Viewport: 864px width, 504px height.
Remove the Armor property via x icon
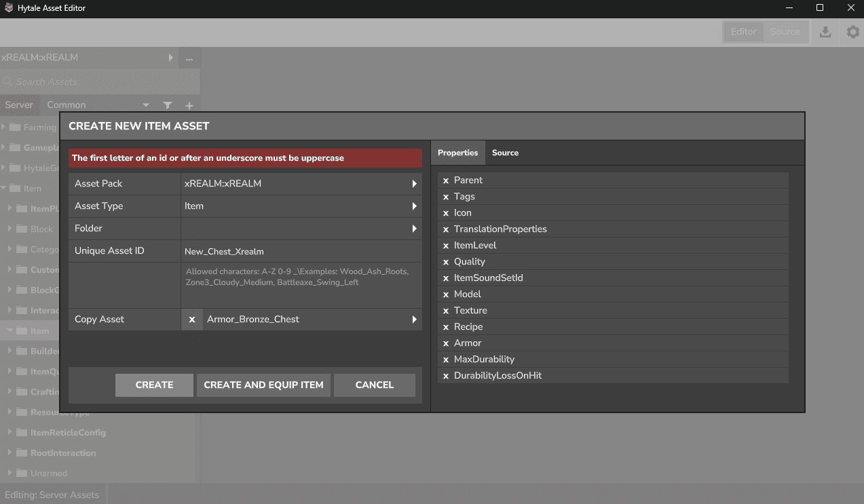pyautogui.click(x=446, y=343)
